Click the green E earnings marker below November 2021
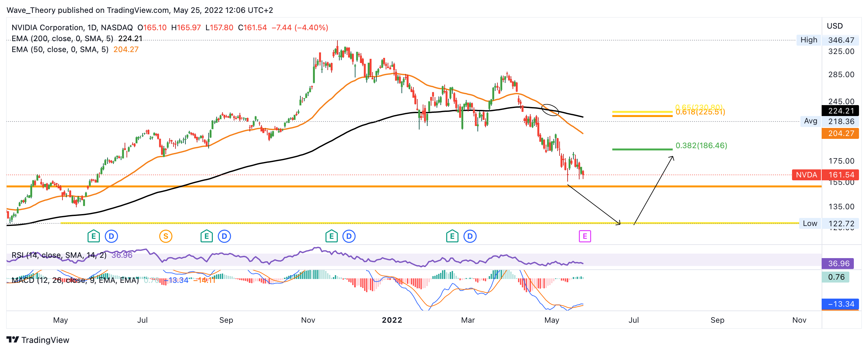The width and height of the screenshot is (868, 351). tap(331, 236)
